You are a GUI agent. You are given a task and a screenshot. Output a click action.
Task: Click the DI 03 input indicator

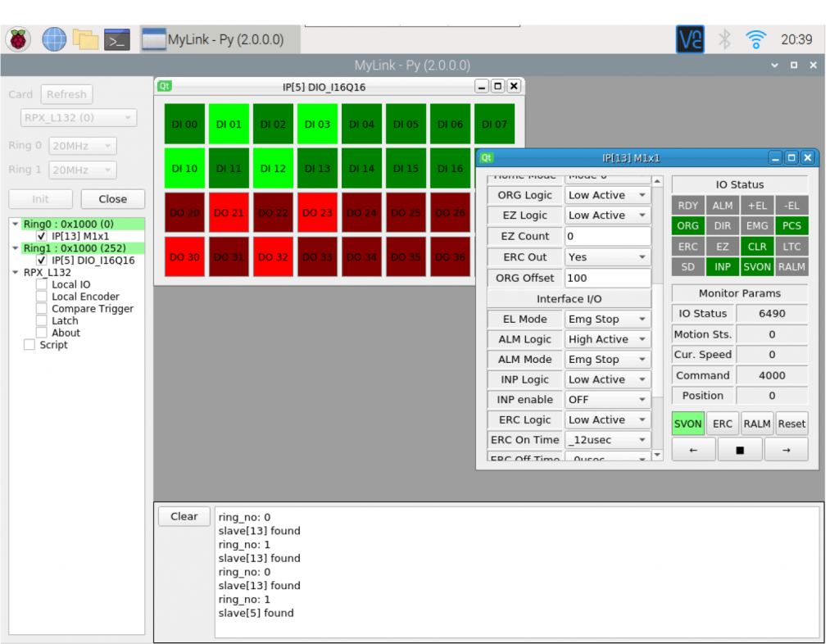click(317, 124)
